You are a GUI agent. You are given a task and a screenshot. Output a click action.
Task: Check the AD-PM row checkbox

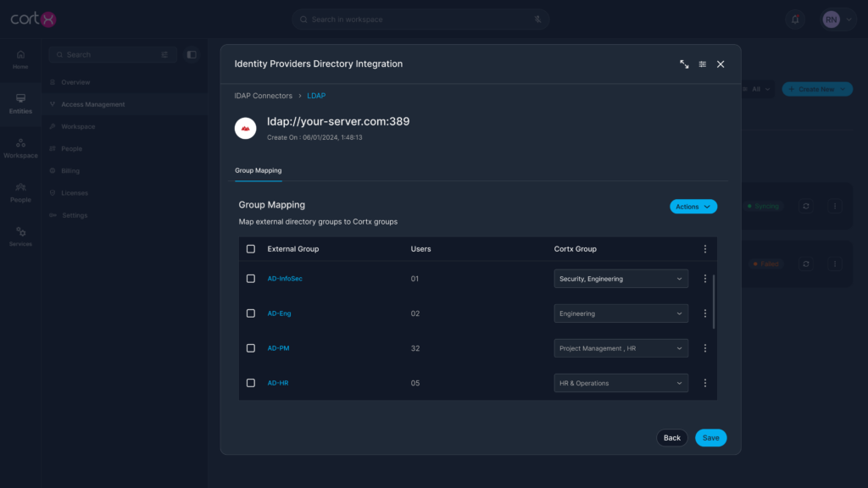[x=251, y=348]
